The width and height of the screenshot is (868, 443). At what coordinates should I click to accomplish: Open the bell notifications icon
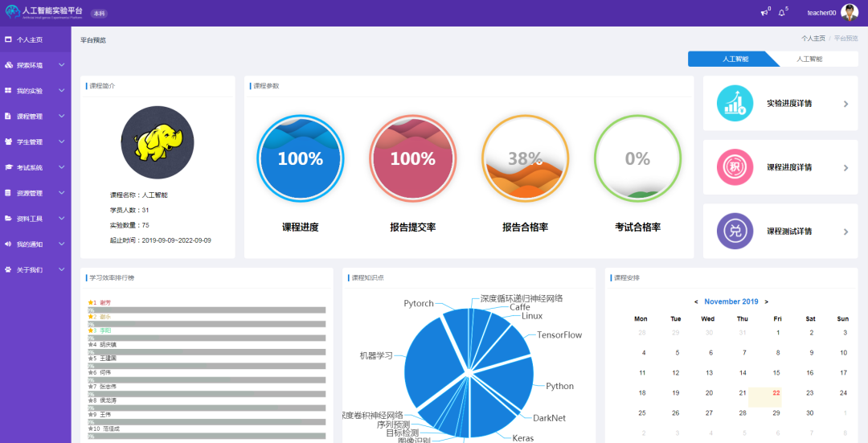[781, 13]
